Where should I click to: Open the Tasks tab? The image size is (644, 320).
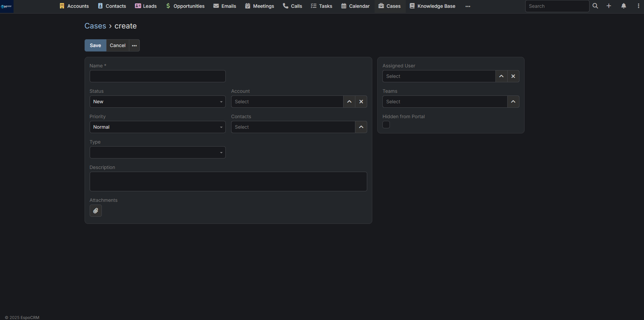pyautogui.click(x=321, y=6)
